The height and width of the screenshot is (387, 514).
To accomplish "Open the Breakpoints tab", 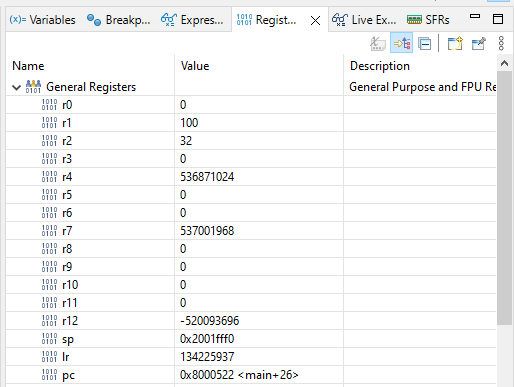I will [118, 20].
